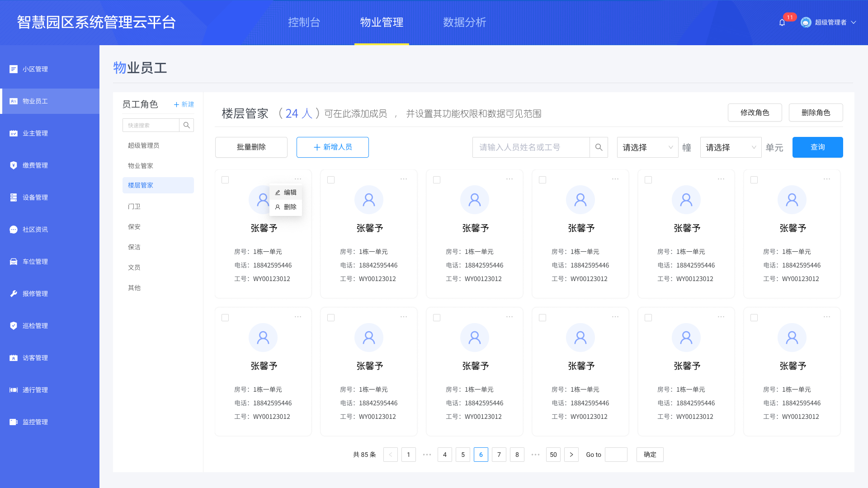The height and width of the screenshot is (488, 868).
Task: Expand the 单元 unit selector dropdown
Action: coord(731,147)
